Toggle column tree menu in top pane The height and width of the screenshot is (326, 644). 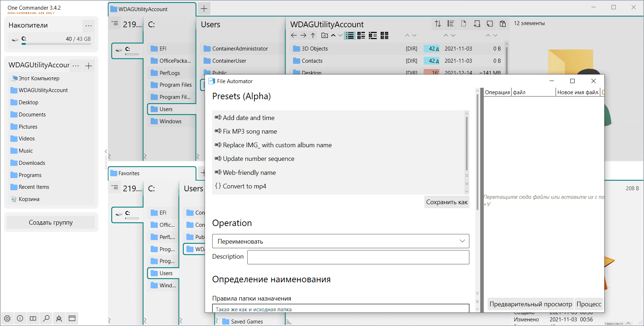coord(114,23)
